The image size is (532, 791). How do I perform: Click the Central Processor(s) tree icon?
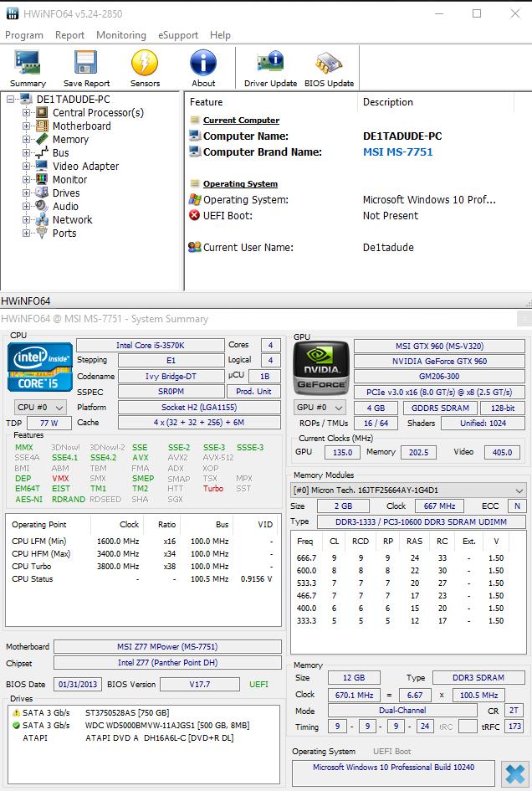43,112
